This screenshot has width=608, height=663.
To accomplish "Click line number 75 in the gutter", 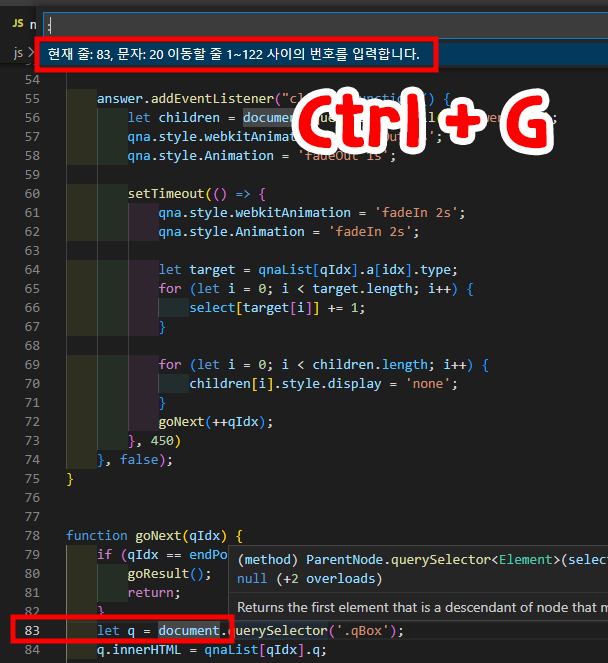I will tap(32, 479).
